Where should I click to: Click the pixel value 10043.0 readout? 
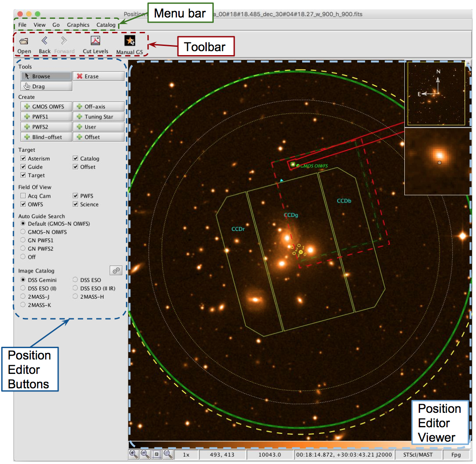[270, 454]
